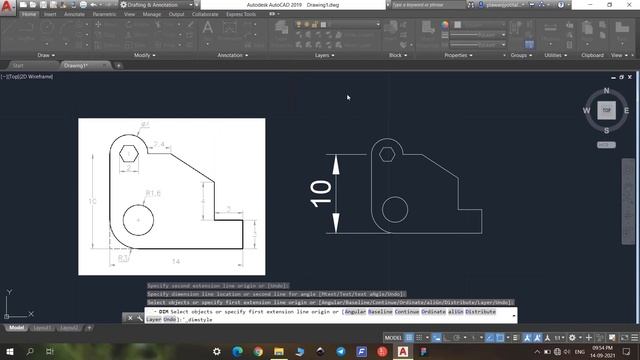640x360 pixels.
Task: Click the Help question mark icon
Action: (x=561, y=5)
